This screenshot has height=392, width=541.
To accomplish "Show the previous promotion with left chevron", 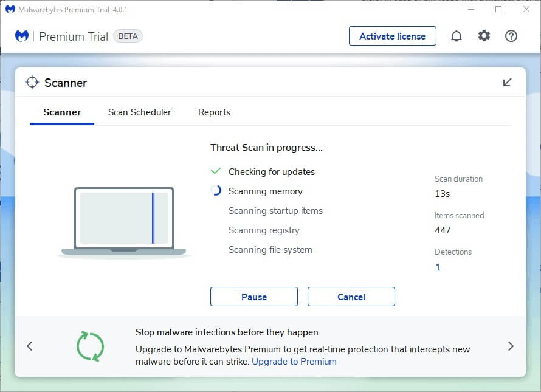I will point(30,346).
